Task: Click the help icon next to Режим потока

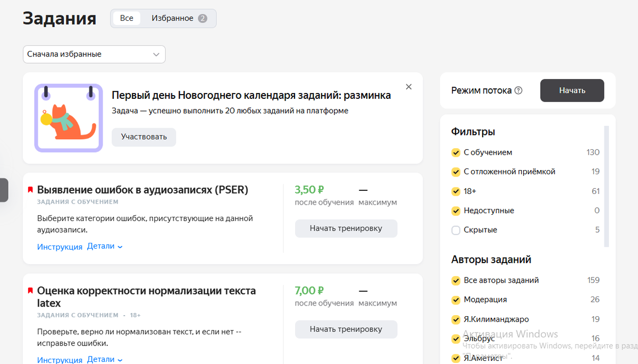Action: [x=518, y=90]
